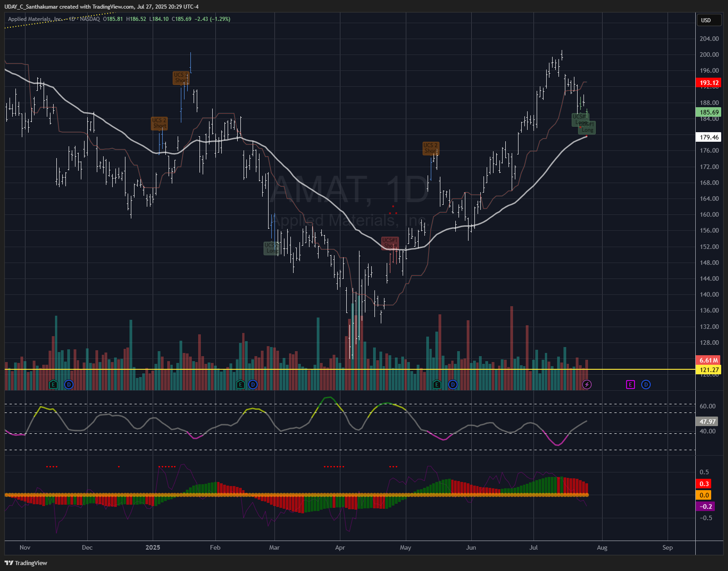The height and width of the screenshot is (571, 728).
Task: Click the mid-May UCS 2 Short signal label
Action: tap(430, 148)
